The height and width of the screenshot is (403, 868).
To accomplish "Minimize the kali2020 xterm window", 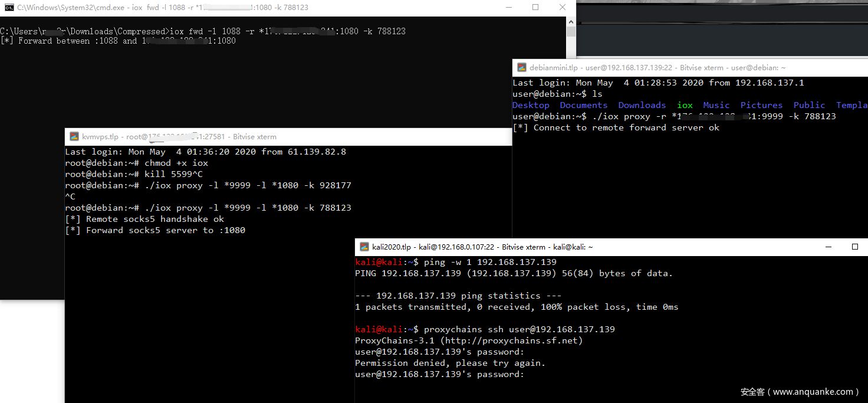I will point(827,247).
